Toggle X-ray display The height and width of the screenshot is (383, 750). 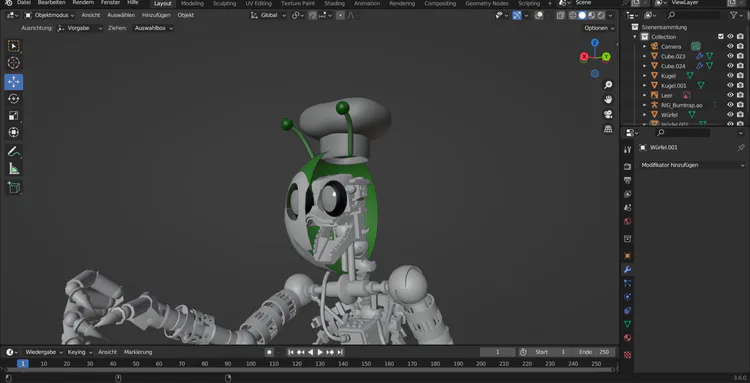[x=560, y=15]
